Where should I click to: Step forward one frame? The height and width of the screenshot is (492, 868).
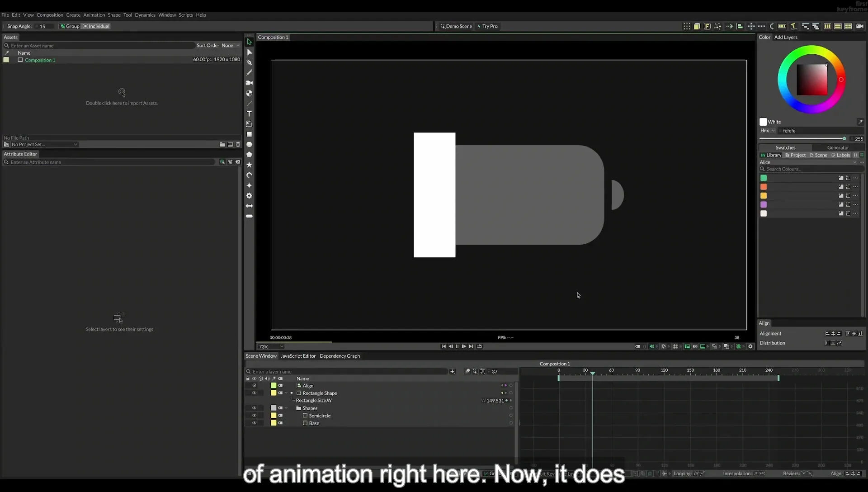(464, 347)
